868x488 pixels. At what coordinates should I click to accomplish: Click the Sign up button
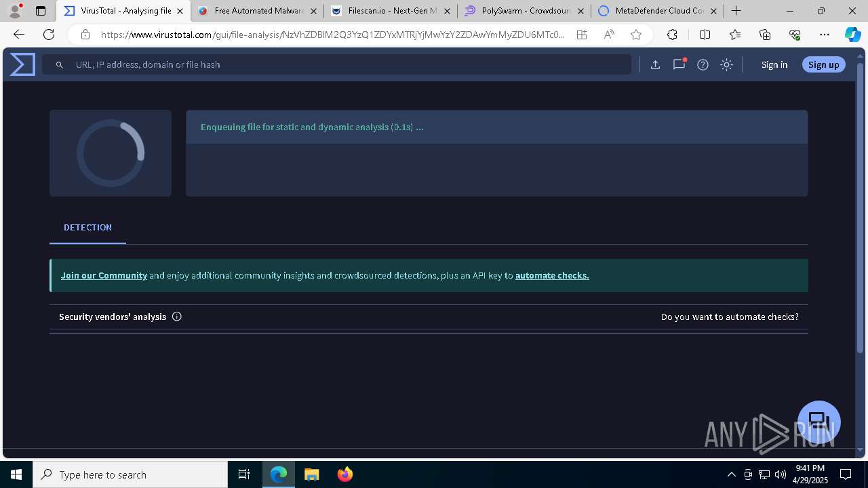coord(824,64)
